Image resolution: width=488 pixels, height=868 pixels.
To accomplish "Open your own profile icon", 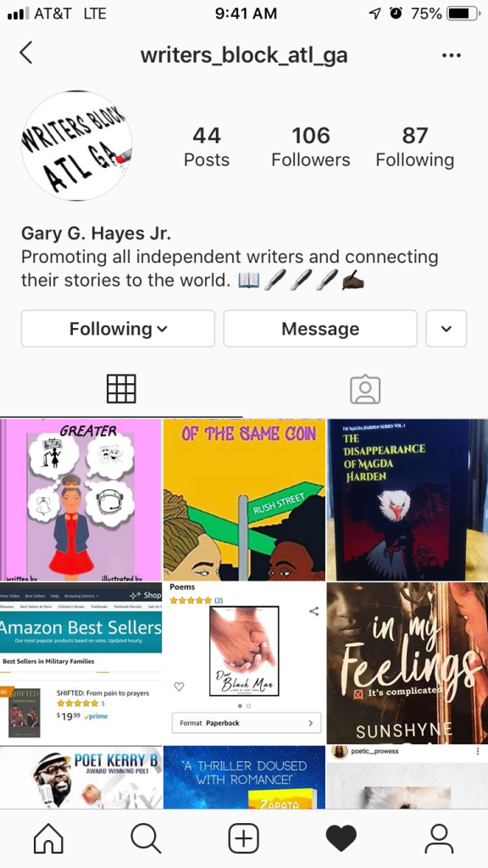I will pos(439,838).
